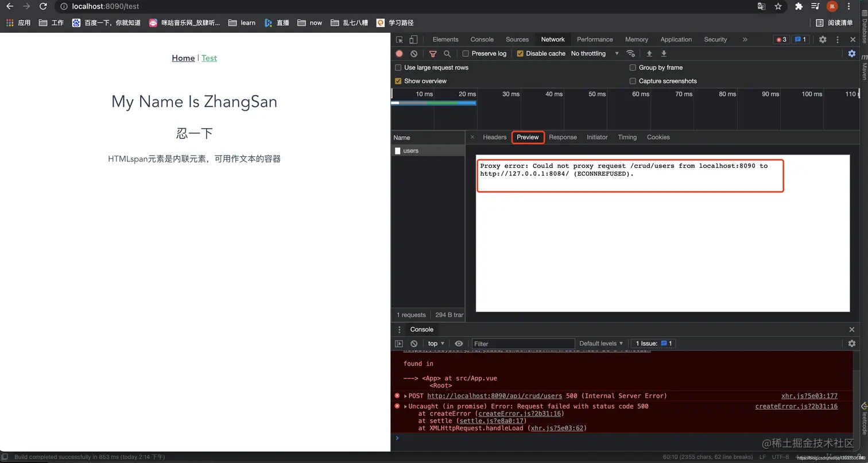Viewport: 868px width, 463px height.
Task: Open the Initiator tab of the request
Action: (x=597, y=137)
